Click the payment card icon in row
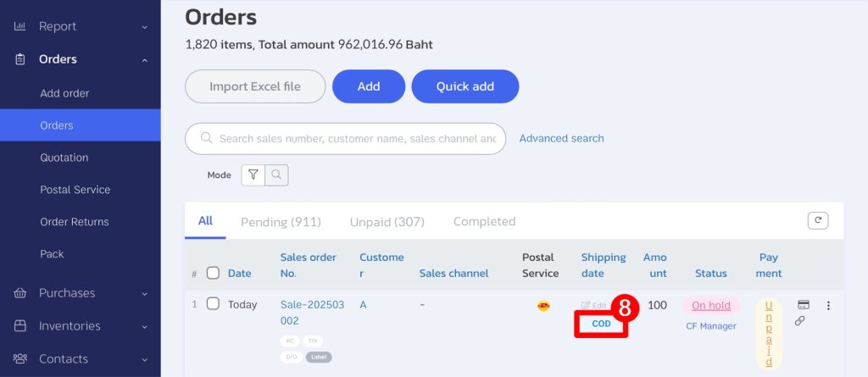868x377 pixels. [x=804, y=304]
